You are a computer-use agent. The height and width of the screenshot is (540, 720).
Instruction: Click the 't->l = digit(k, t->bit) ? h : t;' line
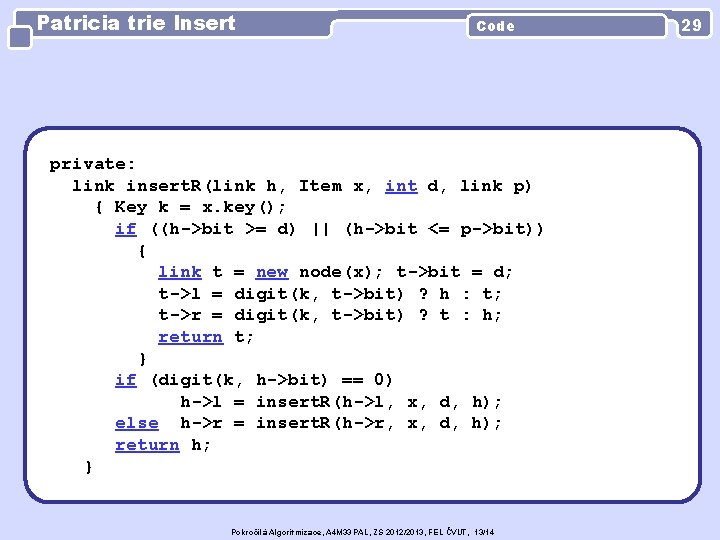(x=330, y=294)
